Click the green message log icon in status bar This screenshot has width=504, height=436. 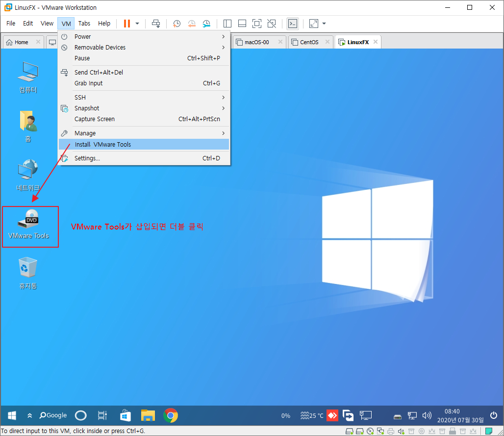[489, 431]
